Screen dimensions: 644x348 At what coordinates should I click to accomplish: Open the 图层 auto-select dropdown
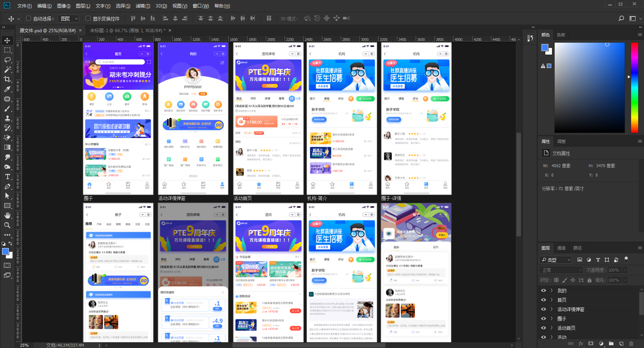(68, 18)
